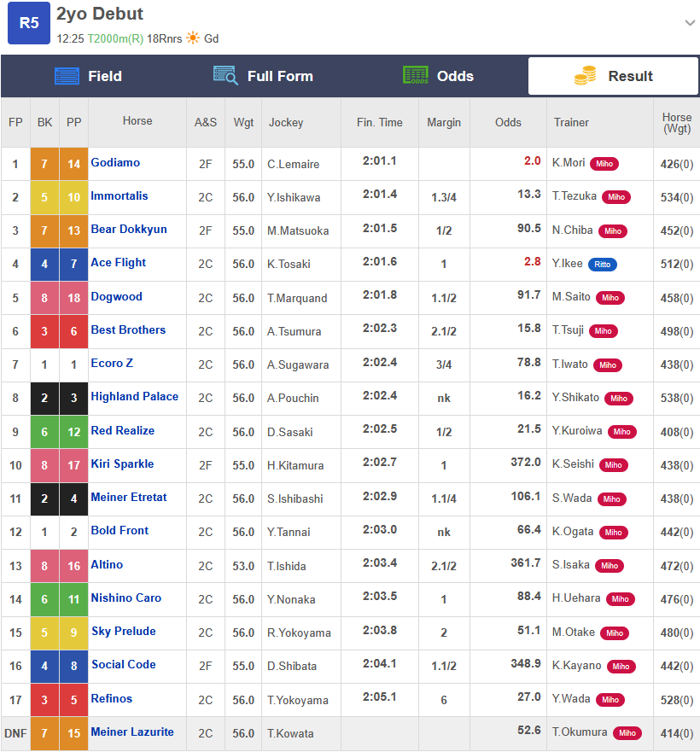Image resolution: width=700 pixels, height=752 pixels.
Task: Click the yellow post position 10 cell
Action: point(74,197)
